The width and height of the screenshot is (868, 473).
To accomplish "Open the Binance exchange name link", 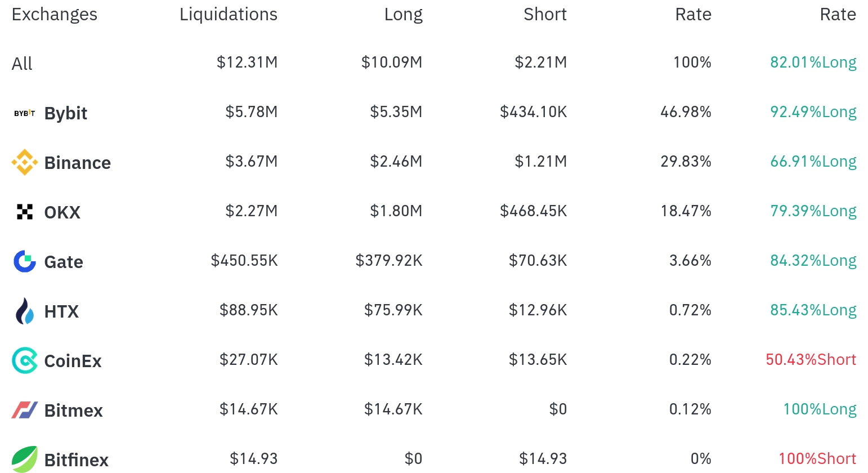I will pyautogui.click(x=78, y=163).
